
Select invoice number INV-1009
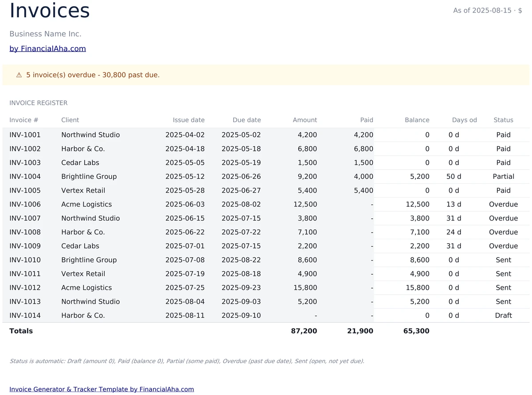point(25,246)
